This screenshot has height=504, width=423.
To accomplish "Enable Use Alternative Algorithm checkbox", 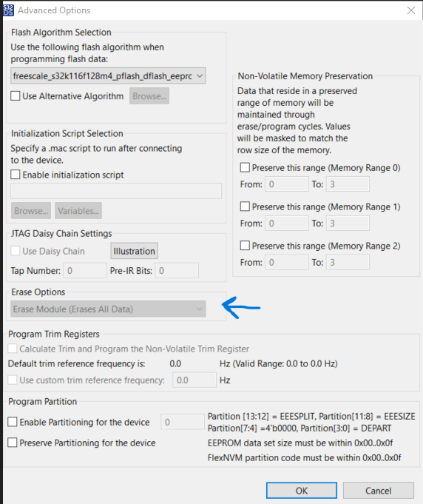I will (15, 96).
